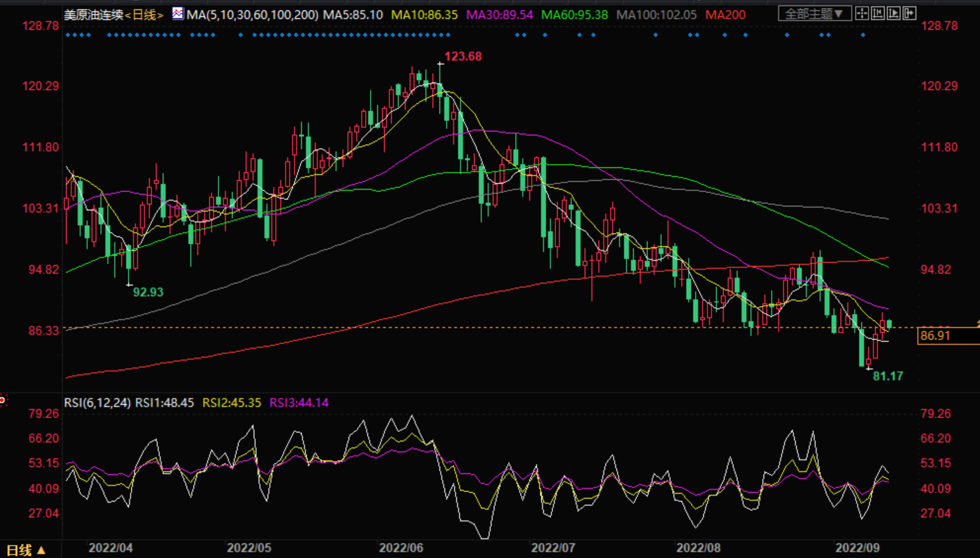Click the 2022/06 date on the time axis
Viewport: 980px width, 558px height.
401,547
